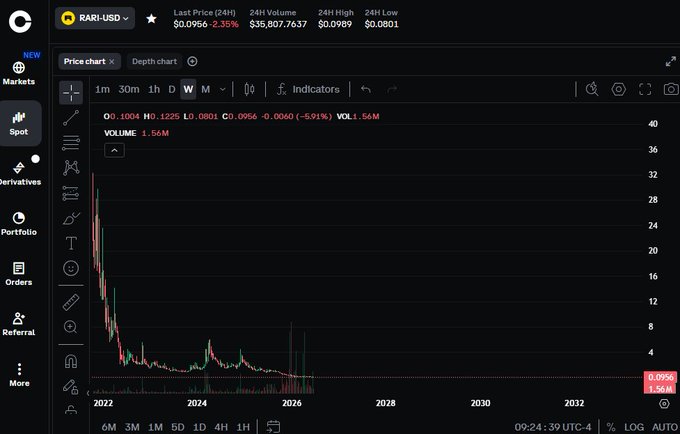Screen dimensions: 680x434
Task: Set interval to D daily
Action: pyautogui.click(x=172, y=89)
